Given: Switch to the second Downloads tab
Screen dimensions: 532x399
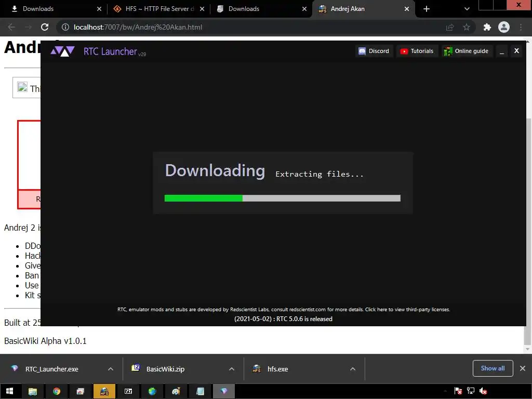Looking at the screenshot, I should 261,9.
